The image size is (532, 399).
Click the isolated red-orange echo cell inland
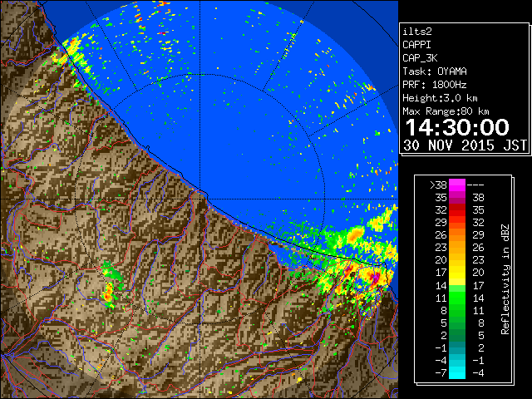click(108, 293)
